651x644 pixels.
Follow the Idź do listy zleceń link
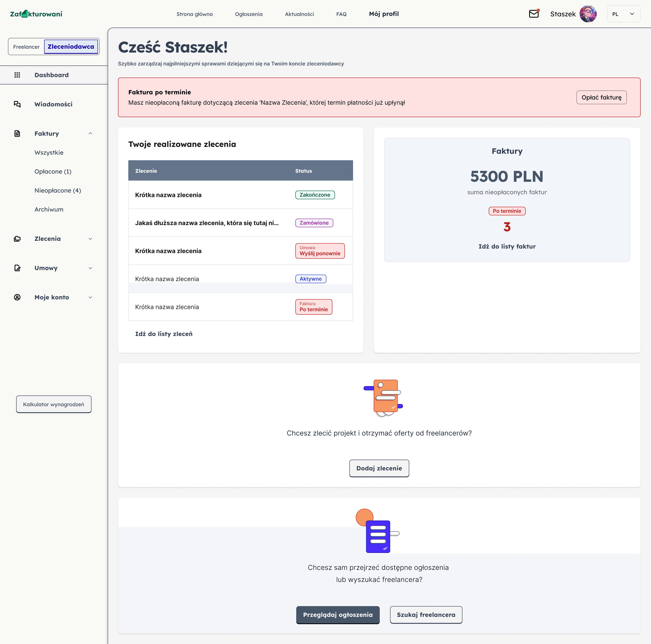[x=164, y=334]
